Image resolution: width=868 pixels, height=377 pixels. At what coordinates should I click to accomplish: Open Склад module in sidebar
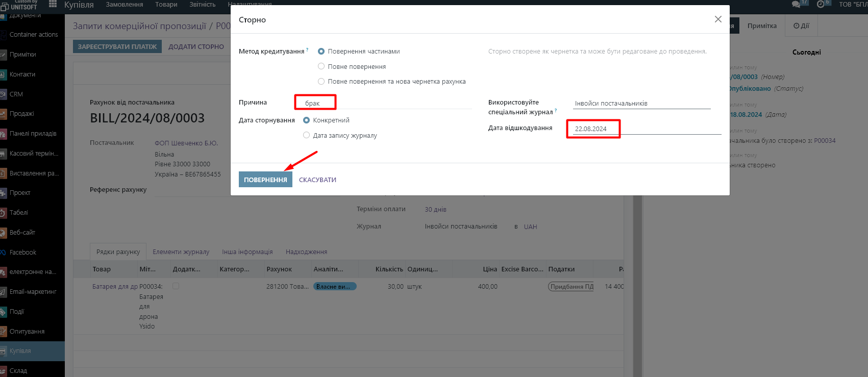(18, 371)
